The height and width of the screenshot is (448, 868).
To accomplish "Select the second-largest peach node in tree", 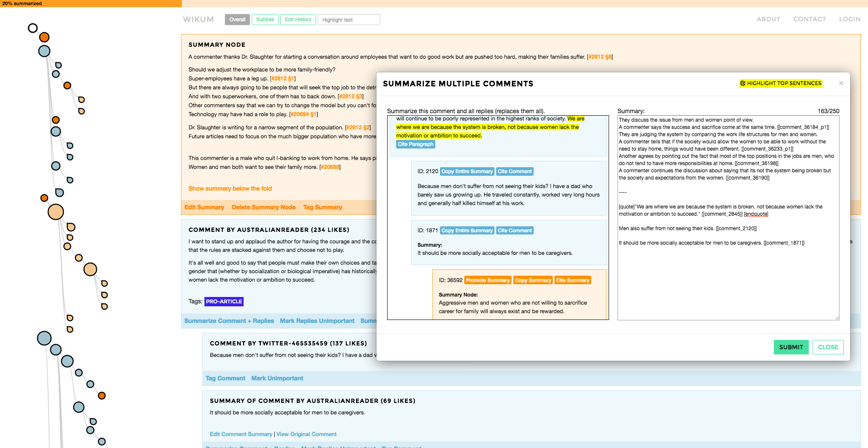I will (x=90, y=269).
